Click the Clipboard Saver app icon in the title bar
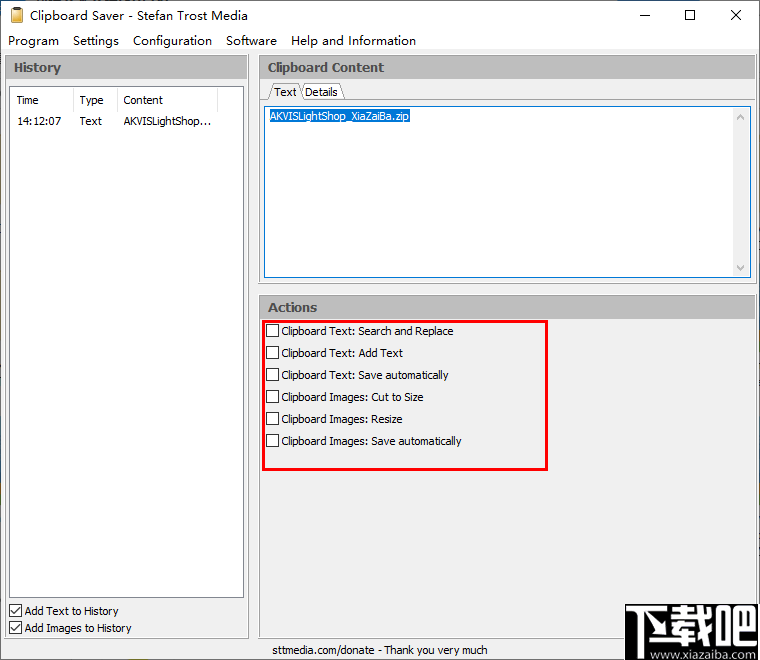This screenshot has height=660, width=760. [x=16, y=16]
